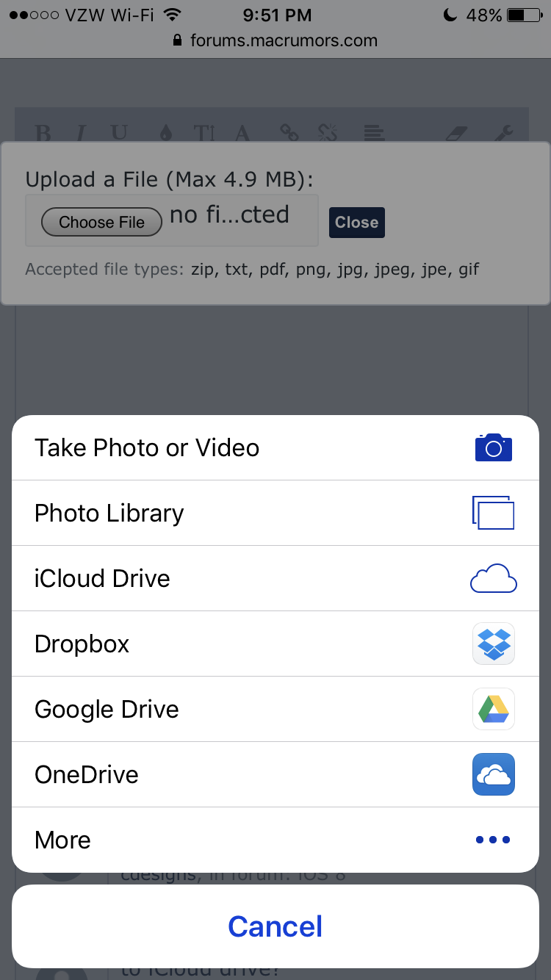Viewport: 551px width, 980px height.
Task: Dismiss the sheet with Cancel
Action: [275, 926]
